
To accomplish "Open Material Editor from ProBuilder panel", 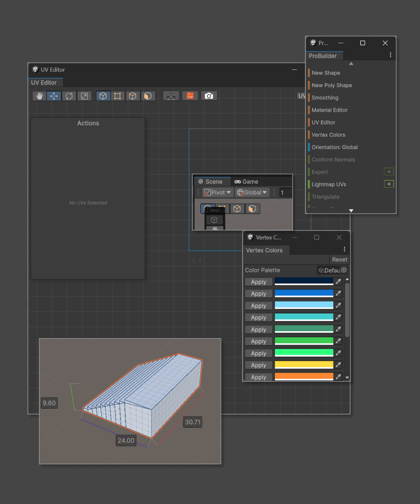I will point(329,110).
